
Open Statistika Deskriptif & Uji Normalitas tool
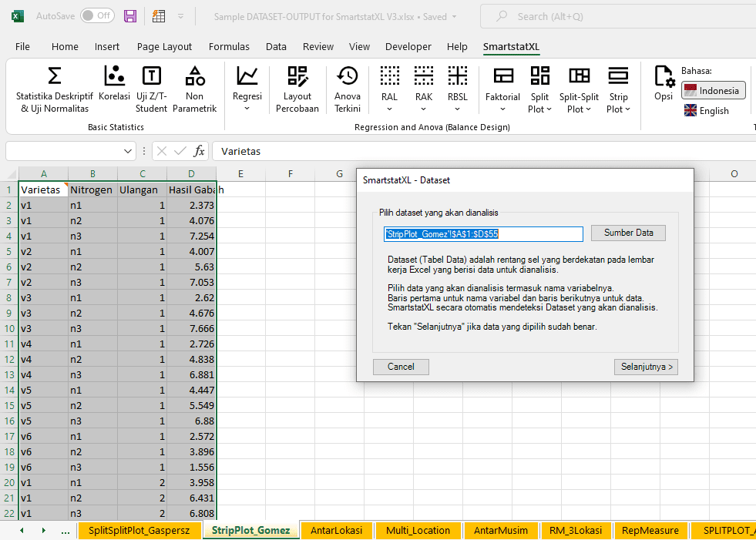[55, 88]
